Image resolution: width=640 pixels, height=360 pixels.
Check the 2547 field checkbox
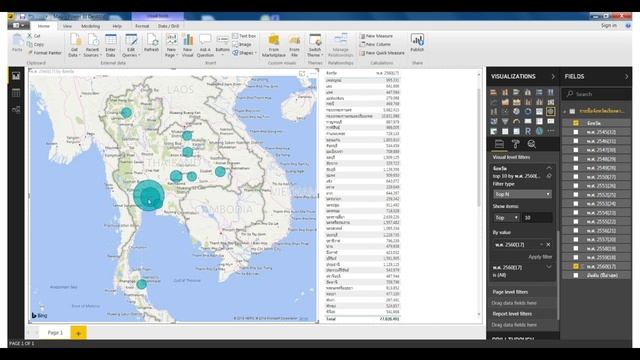point(576,150)
